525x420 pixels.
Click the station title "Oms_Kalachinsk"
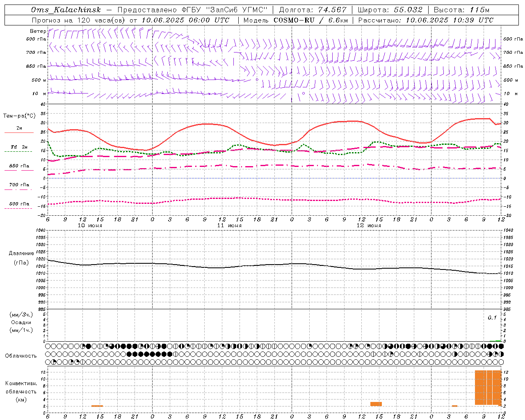coord(66,10)
